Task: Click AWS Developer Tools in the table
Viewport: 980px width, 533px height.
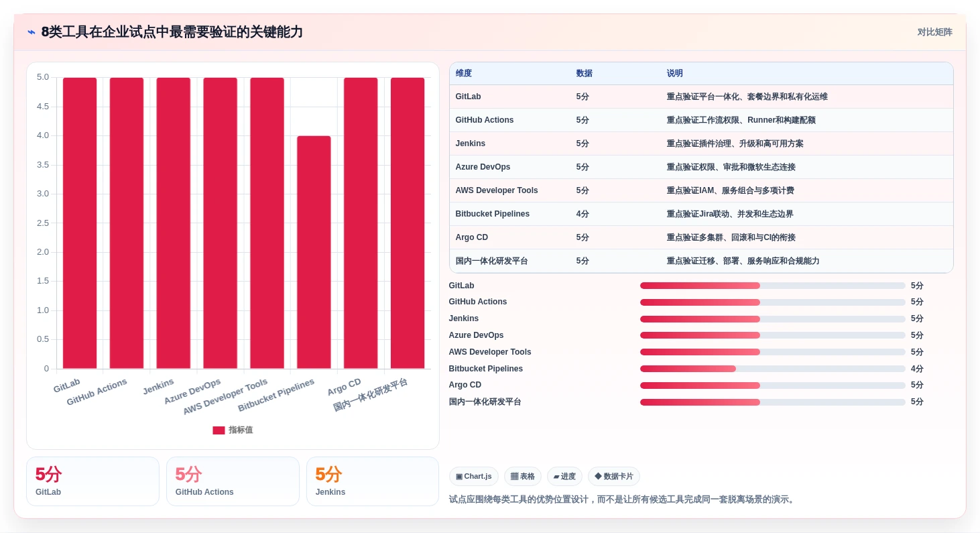Action: [496, 190]
